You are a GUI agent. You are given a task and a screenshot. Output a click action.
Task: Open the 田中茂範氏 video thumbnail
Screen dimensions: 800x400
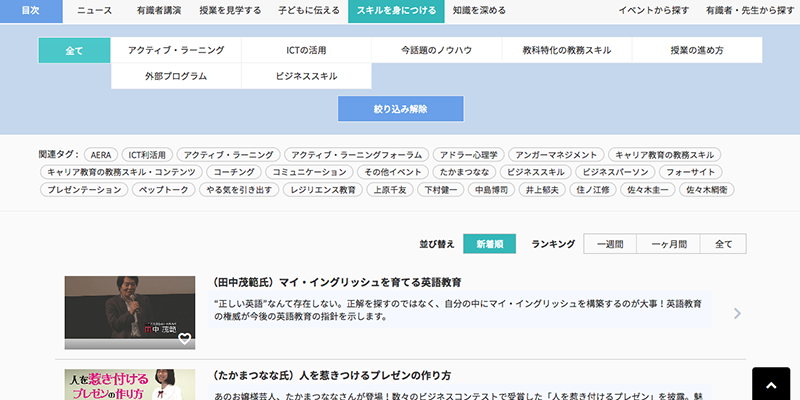pos(130,312)
